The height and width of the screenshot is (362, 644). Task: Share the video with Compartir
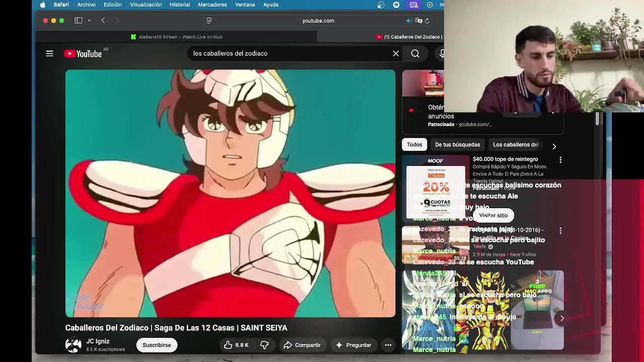[x=302, y=345]
